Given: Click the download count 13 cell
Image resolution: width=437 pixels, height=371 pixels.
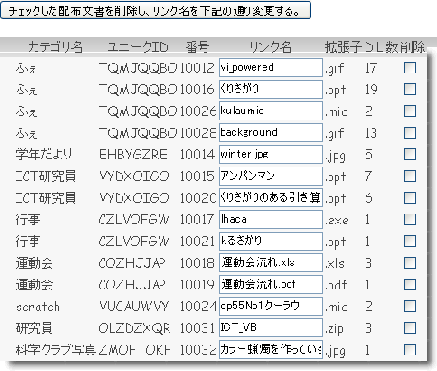Looking at the screenshot, I should click(371, 133).
